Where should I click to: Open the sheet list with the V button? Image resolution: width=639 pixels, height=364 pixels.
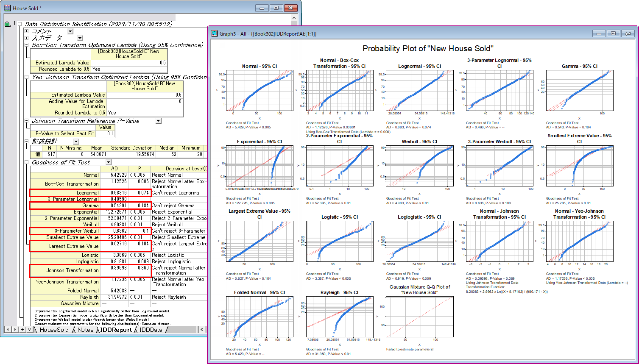(29, 329)
